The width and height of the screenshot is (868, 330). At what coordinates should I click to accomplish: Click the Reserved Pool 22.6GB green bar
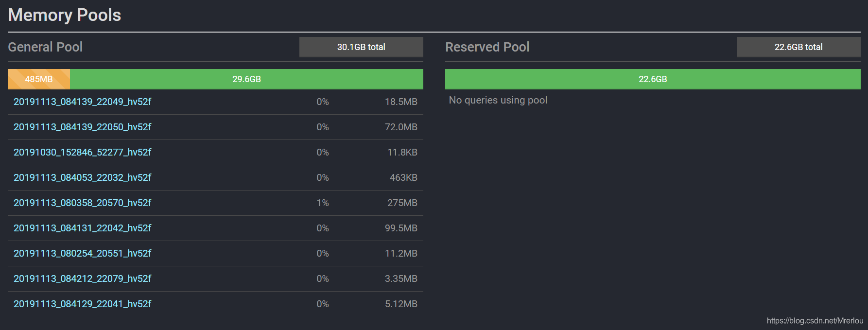tap(653, 79)
